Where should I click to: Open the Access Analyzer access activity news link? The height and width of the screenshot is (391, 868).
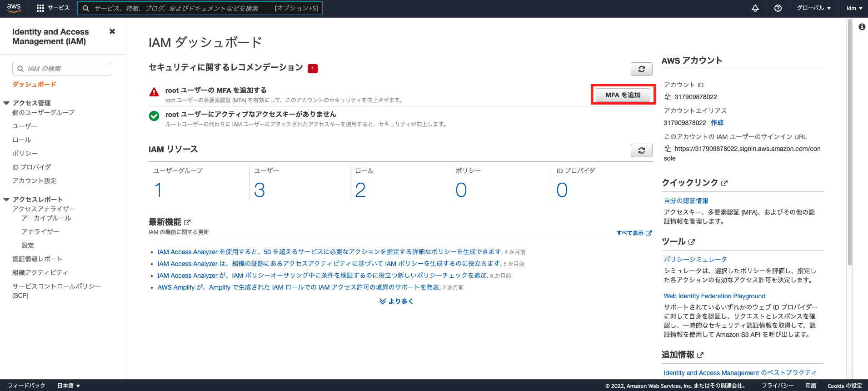(x=329, y=264)
